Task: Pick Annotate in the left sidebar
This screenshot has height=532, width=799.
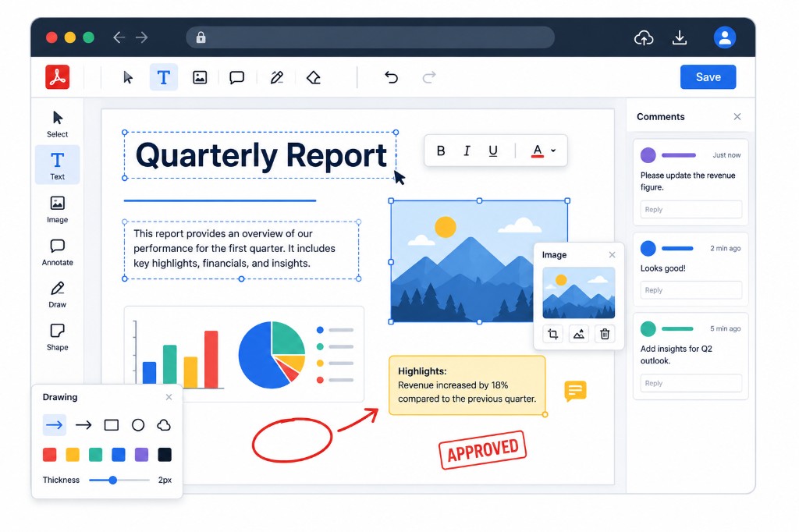Action: tap(57, 252)
